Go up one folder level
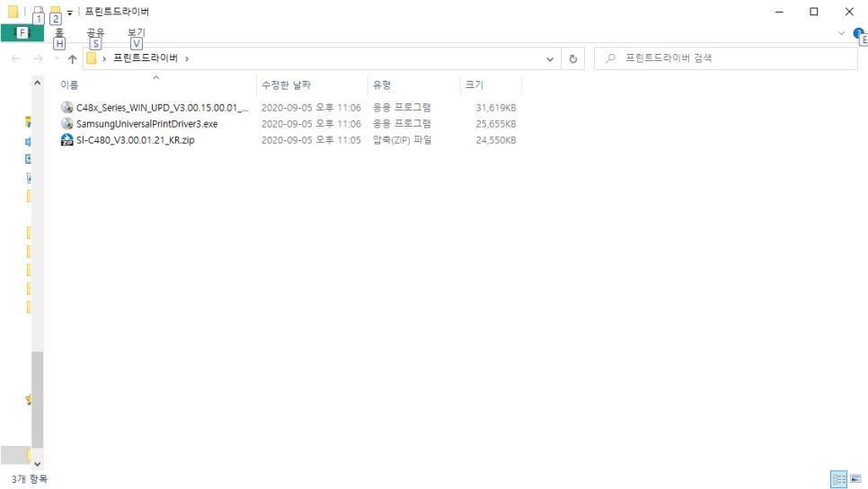868x489 pixels. pyautogui.click(x=72, y=58)
